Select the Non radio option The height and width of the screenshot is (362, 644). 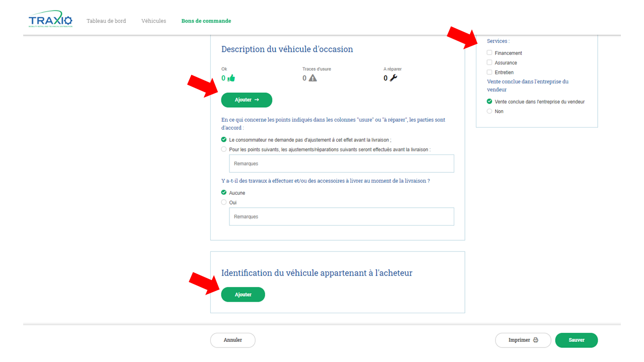490,111
